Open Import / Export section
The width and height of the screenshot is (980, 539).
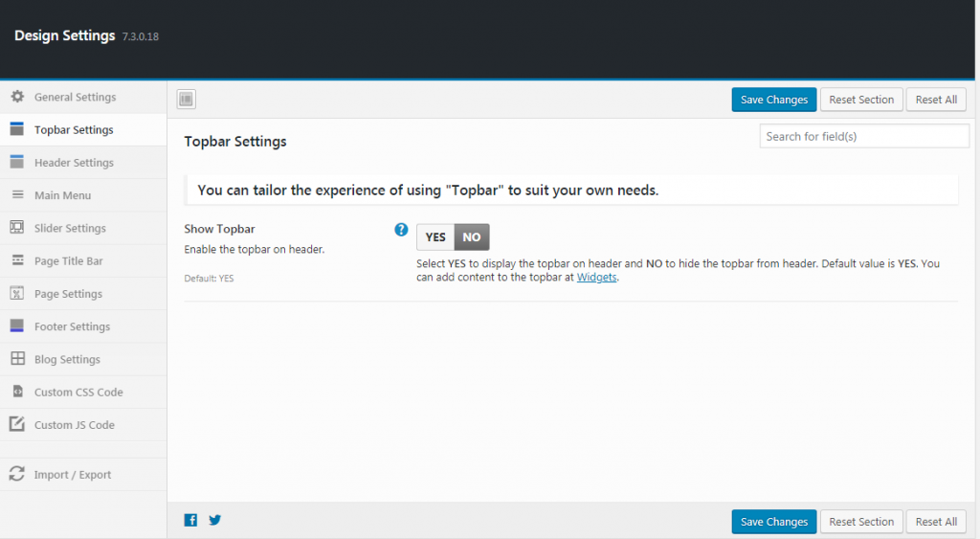pyautogui.click(x=83, y=475)
